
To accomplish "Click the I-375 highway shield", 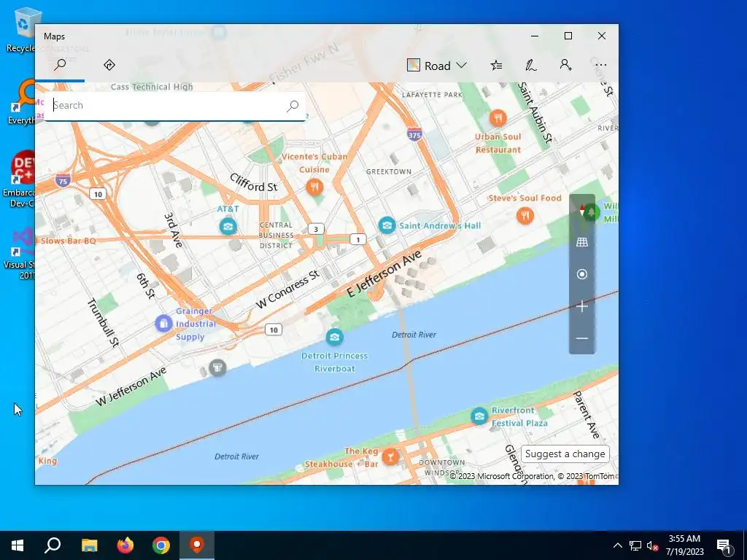I will pos(414,135).
